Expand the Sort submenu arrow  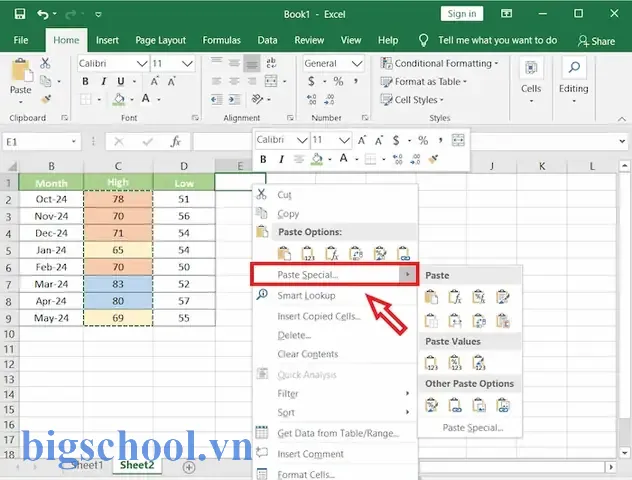click(407, 412)
